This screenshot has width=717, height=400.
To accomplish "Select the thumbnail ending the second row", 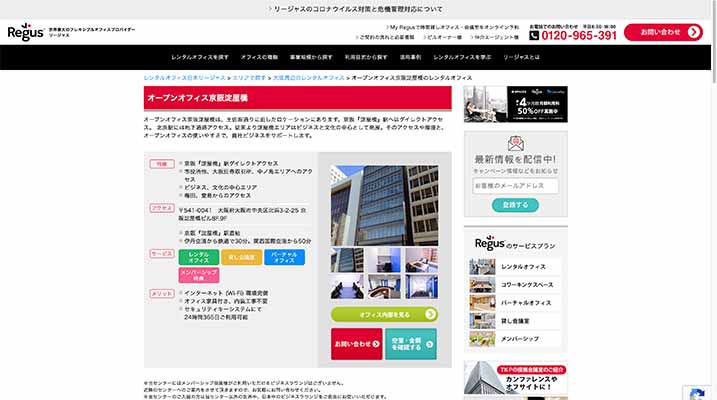I will 421,286.
